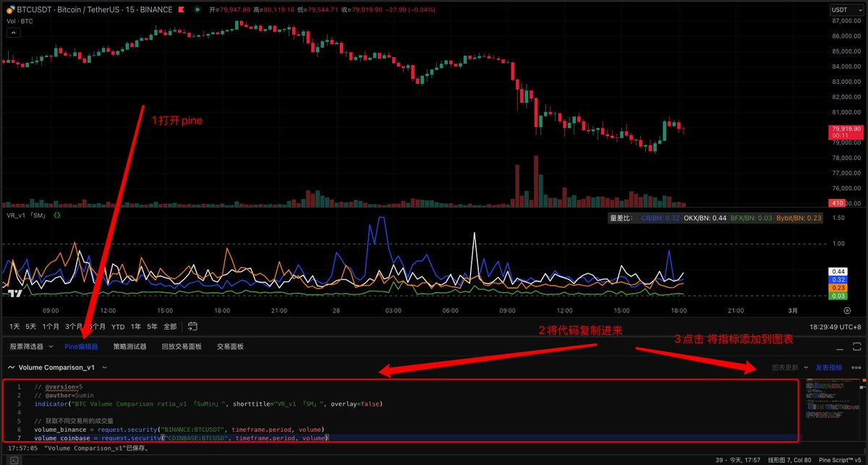The image size is (868, 465).
Task: Click the white 0.44 value tag on the axis
Action: click(x=839, y=271)
